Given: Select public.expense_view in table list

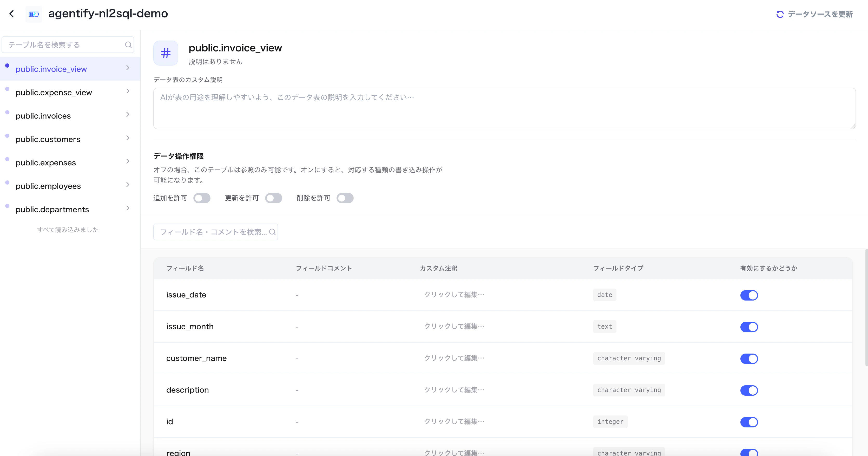Looking at the screenshot, I should click(x=70, y=92).
